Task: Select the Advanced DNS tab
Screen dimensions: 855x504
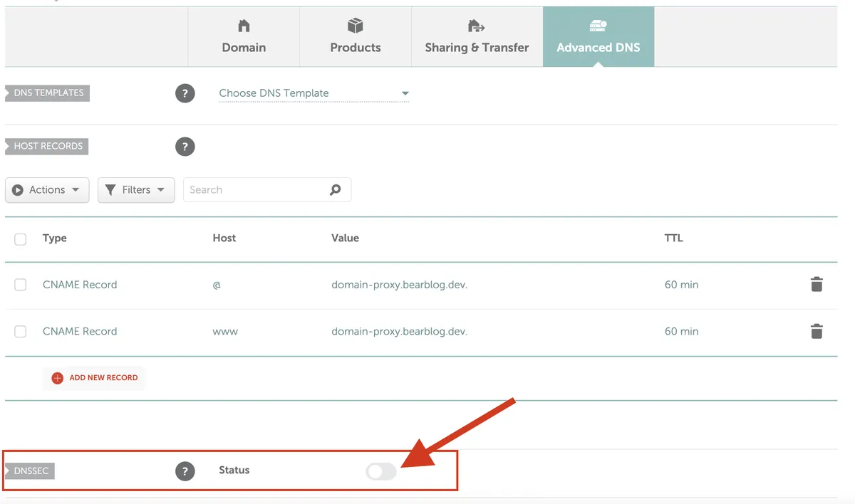Action: (598, 37)
